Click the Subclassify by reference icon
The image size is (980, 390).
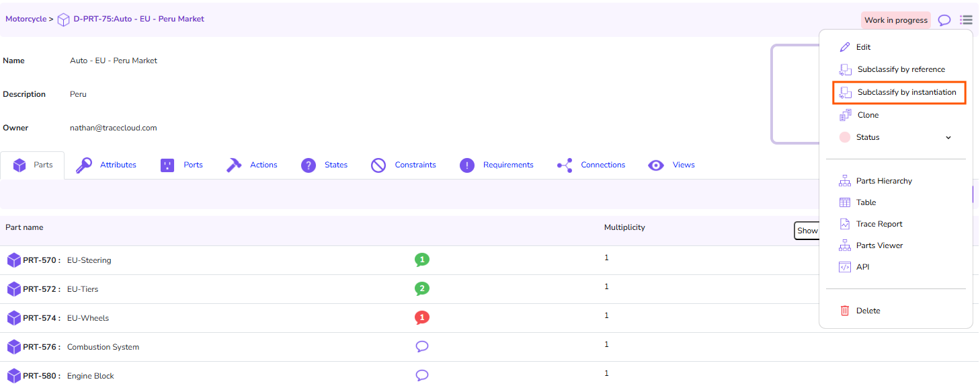[846, 69]
